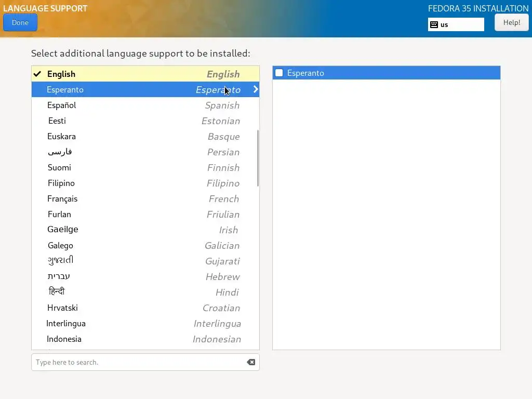Choose Furlan (Friulian) from list
The width and height of the screenshot is (532, 399).
145,215
